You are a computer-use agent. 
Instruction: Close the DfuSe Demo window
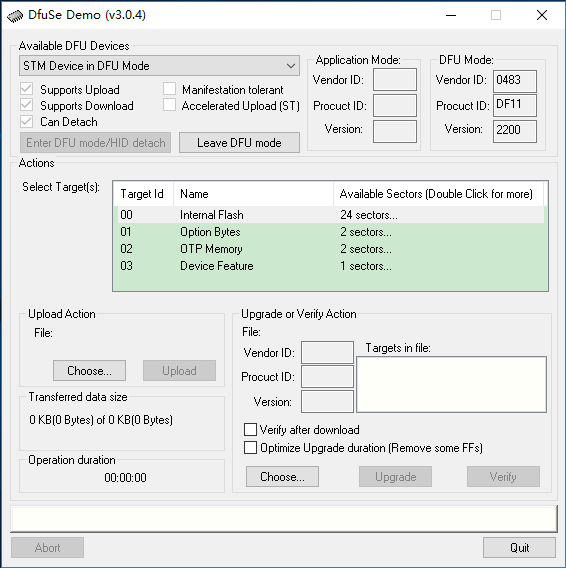tap(542, 15)
